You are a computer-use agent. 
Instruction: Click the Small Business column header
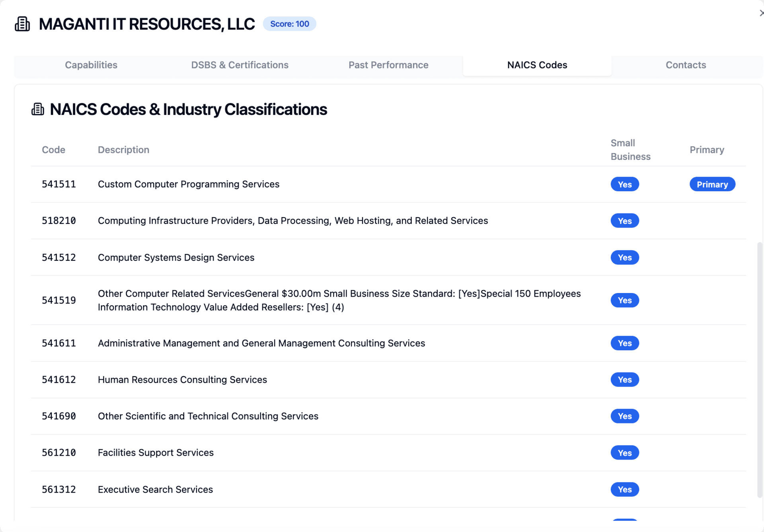tap(630, 150)
